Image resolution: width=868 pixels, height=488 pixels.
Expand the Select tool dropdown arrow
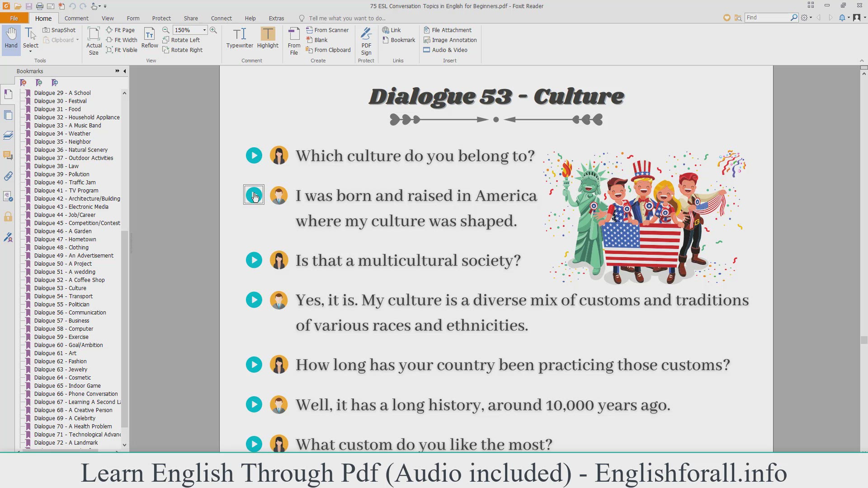[x=31, y=52]
